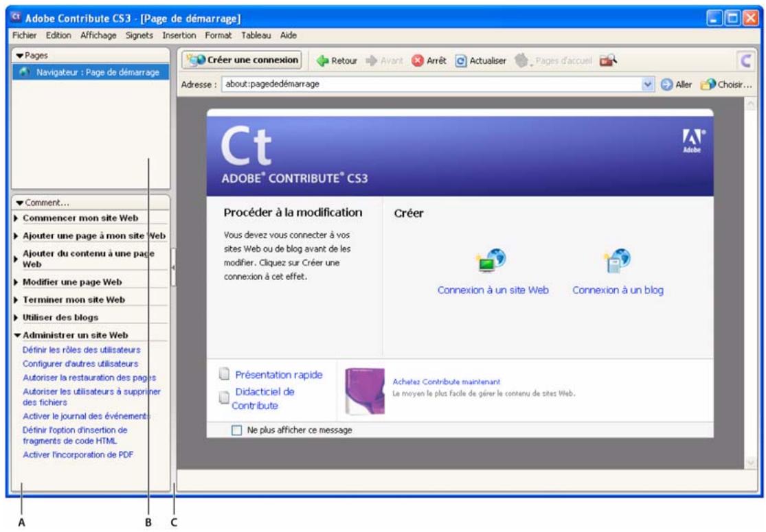Open the Tableau menu
The width and height of the screenshot is (766, 532).
pos(256,35)
